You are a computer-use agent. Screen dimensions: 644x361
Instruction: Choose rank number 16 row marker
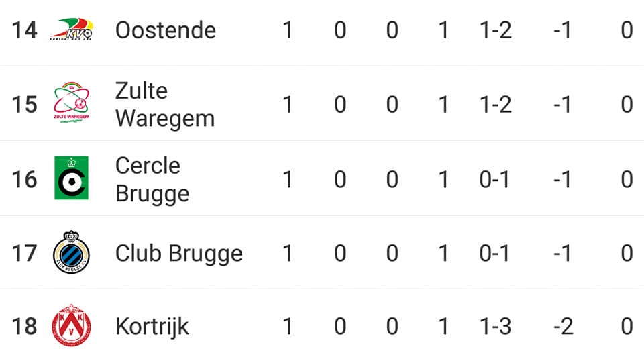click(25, 179)
